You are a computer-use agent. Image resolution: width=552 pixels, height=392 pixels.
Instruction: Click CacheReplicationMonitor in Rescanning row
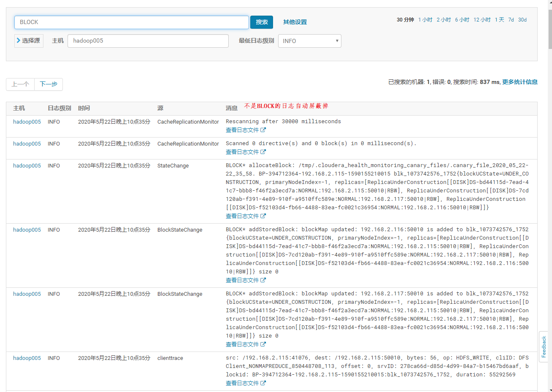(188, 122)
